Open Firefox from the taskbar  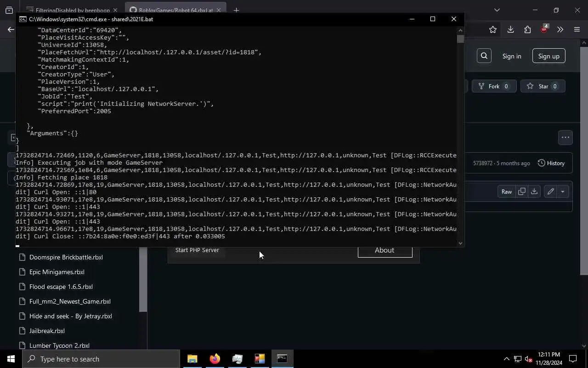click(x=215, y=359)
